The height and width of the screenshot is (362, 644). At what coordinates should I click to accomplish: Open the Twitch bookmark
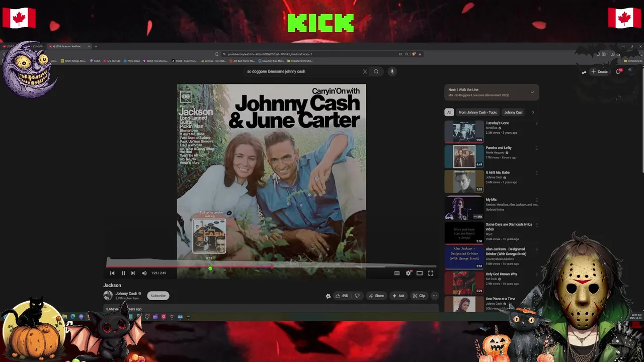[95, 61]
